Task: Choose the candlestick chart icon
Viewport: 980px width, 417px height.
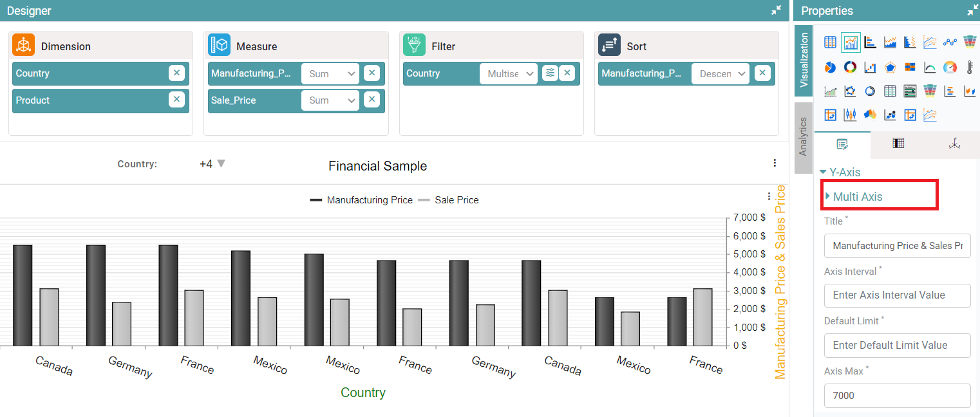Action: click(x=850, y=115)
